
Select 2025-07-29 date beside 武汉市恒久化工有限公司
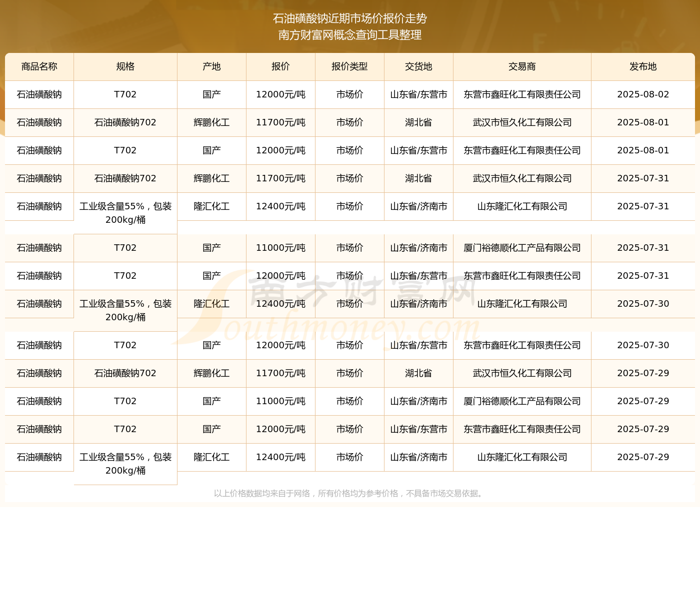pyautogui.click(x=643, y=373)
